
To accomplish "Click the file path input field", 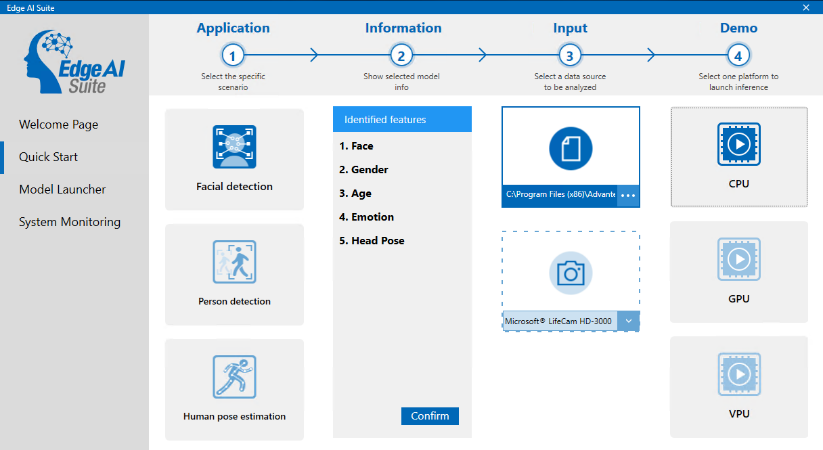I will 560,196.
